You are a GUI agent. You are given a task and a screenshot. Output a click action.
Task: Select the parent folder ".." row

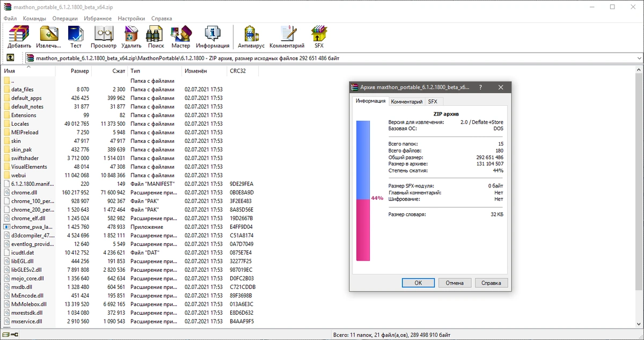[130, 81]
